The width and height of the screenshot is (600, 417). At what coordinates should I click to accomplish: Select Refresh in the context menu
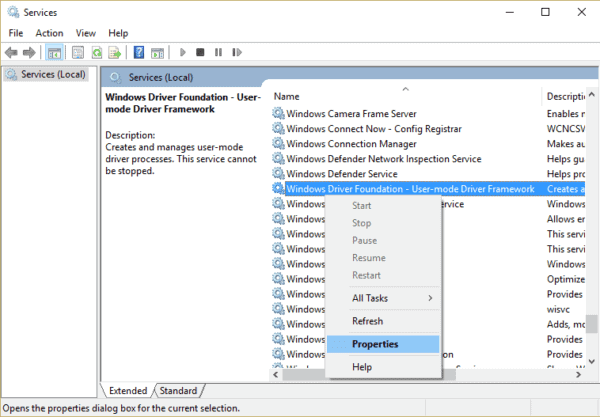(x=367, y=321)
